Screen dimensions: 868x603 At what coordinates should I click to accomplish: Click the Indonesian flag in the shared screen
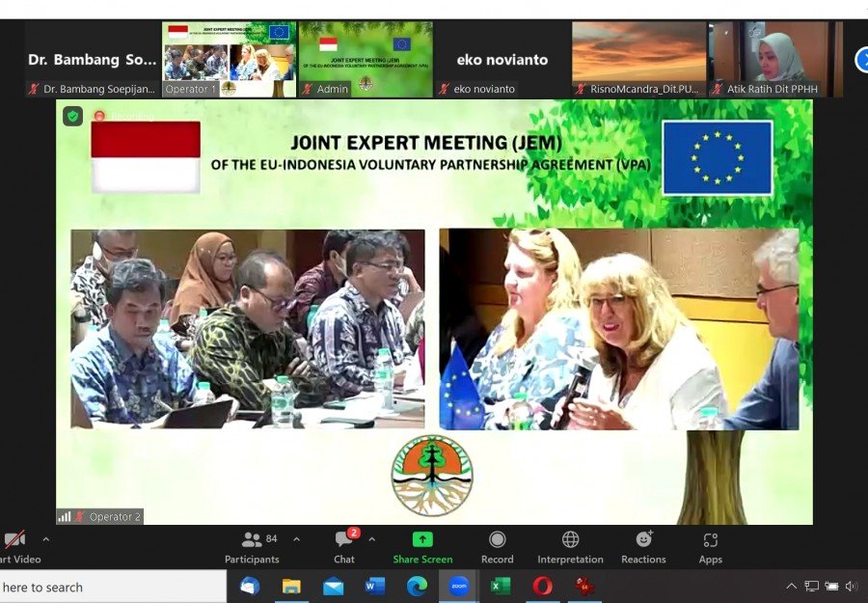146,156
